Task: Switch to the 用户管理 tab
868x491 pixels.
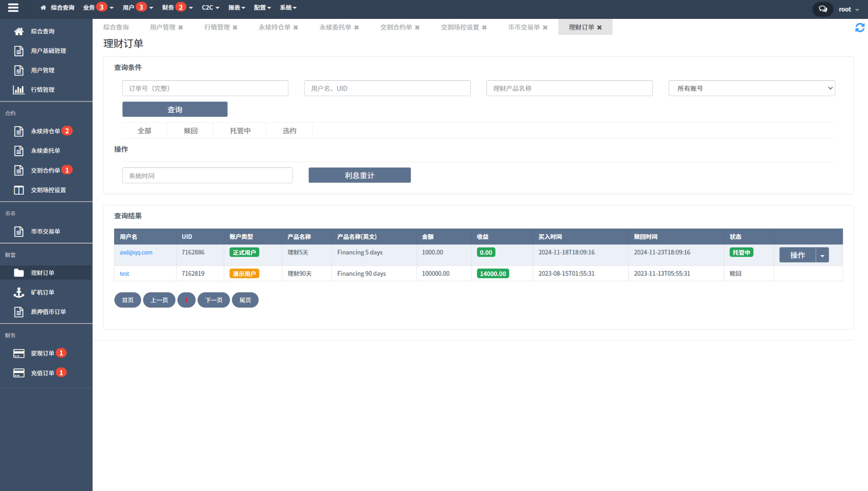Action: (x=162, y=27)
